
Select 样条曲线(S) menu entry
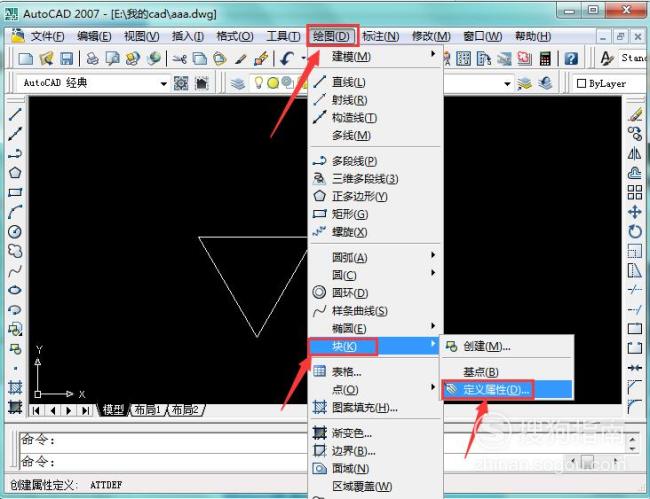(x=376, y=311)
